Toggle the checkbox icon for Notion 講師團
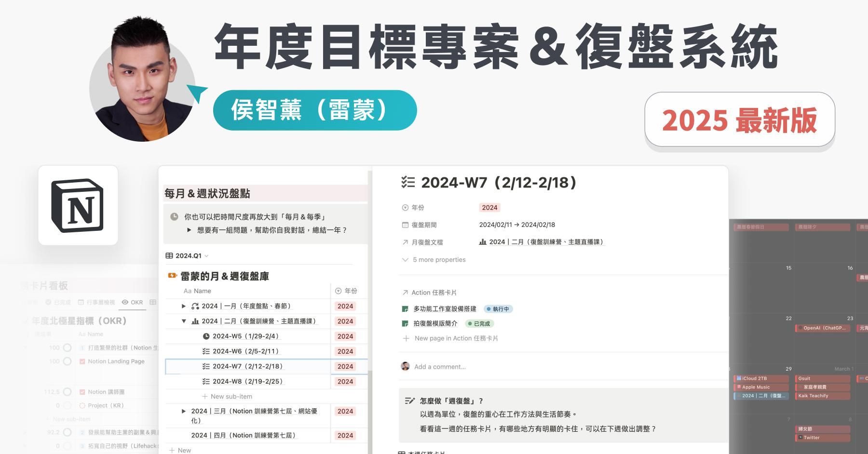The image size is (868, 454). (x=82, y=392)
